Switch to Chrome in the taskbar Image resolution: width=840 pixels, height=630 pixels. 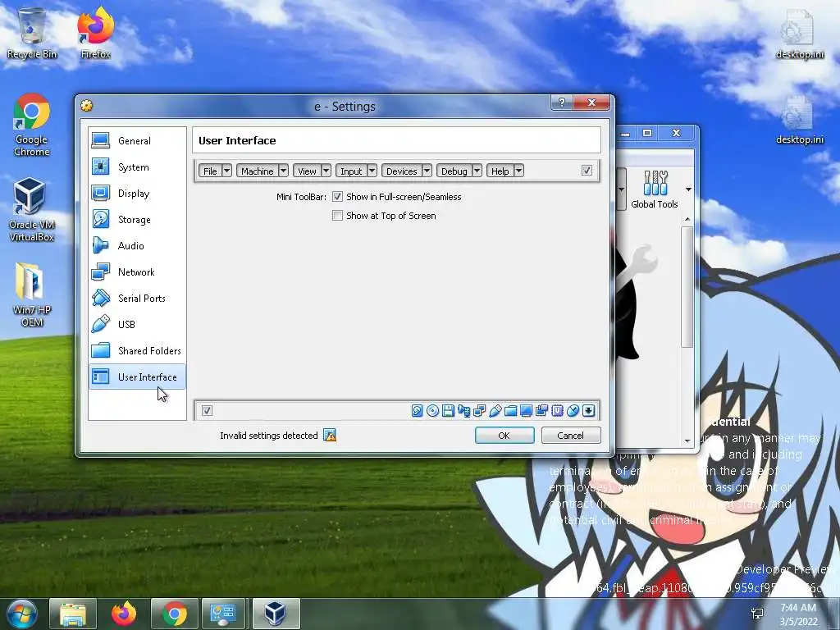(x=175, y=614)
